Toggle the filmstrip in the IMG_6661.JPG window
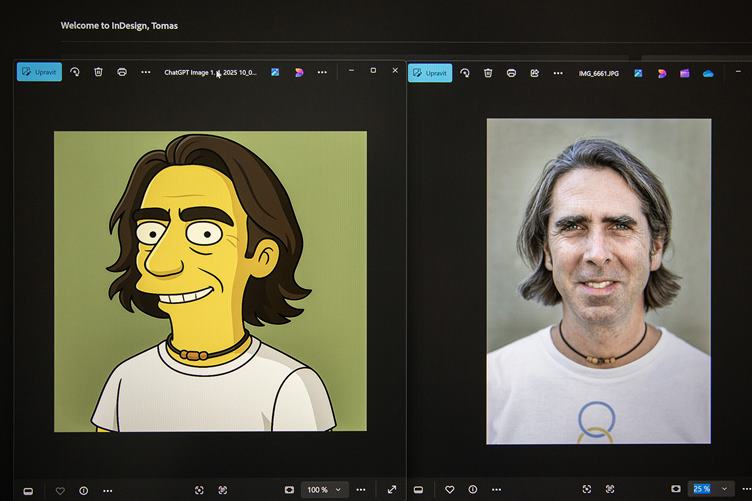 tap(418, 489)
